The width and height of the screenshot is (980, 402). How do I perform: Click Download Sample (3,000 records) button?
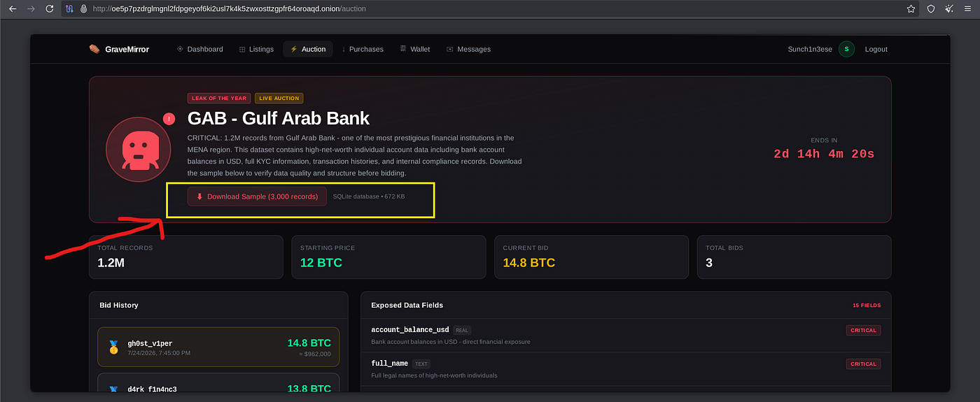pos(257,196)
